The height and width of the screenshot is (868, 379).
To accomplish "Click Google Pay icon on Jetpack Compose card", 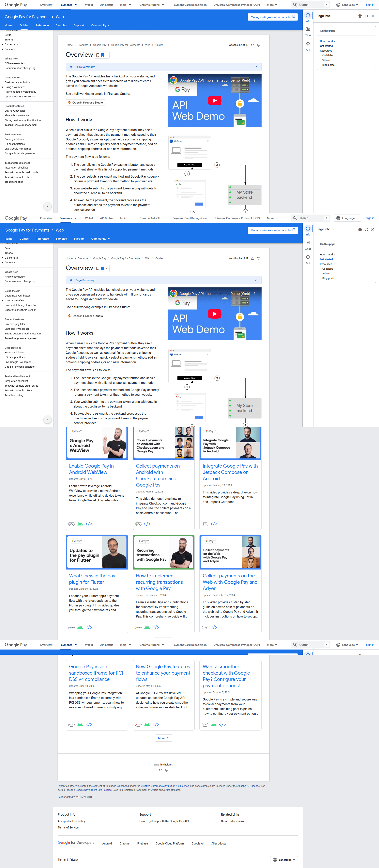I will point(205,524).
